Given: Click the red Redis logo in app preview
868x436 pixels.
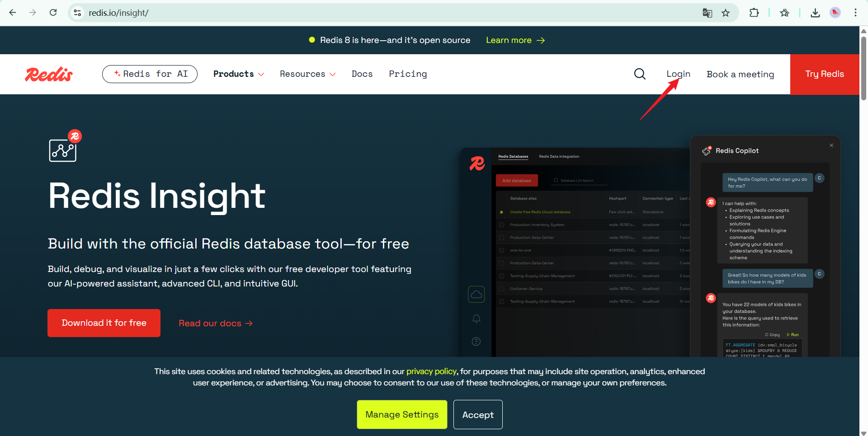Looking at the screenshot, I should click(477, 163).
